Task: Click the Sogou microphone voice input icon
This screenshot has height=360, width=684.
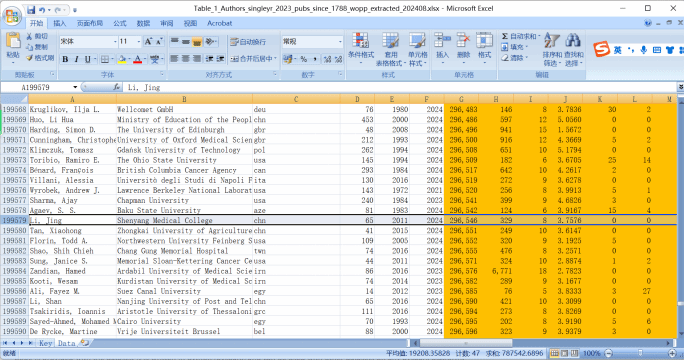Action: (643, 50)
